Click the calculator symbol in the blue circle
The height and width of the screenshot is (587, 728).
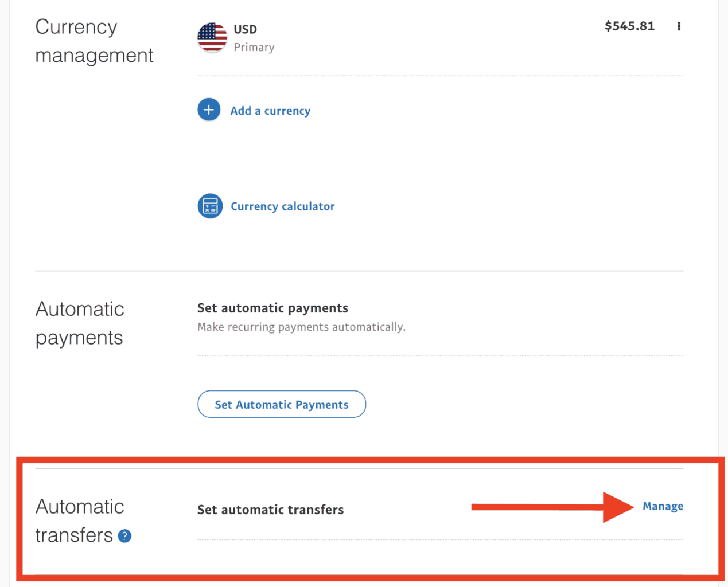pyautogui.click(x=210, y=206)
